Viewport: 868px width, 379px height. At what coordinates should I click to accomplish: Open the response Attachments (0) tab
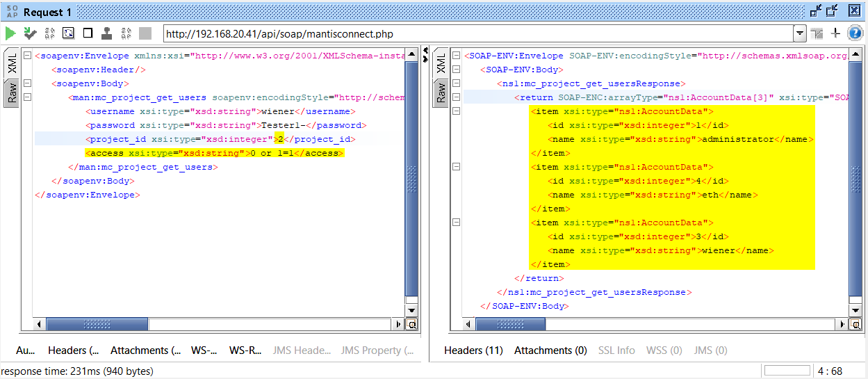pyautogui.click(x=550, y=350)
